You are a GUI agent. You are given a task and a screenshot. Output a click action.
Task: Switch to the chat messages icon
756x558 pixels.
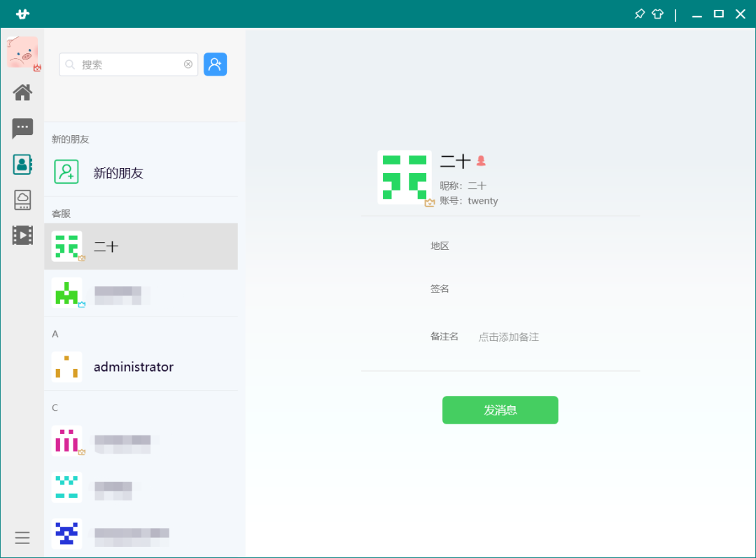[x=22, y=128]
